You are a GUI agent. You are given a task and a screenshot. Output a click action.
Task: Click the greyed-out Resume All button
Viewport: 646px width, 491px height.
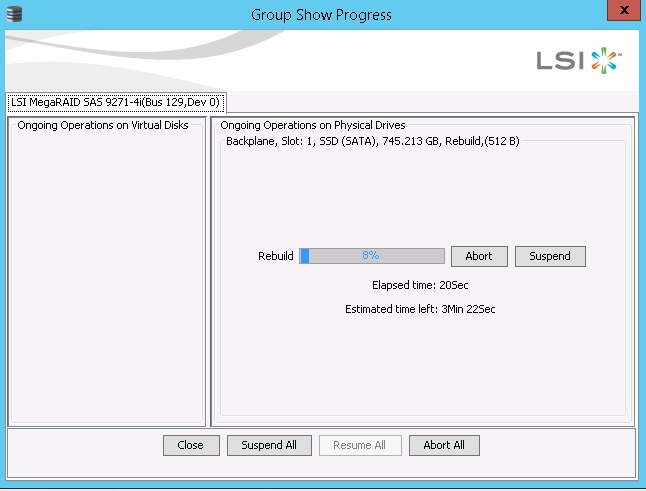(359, 445)
